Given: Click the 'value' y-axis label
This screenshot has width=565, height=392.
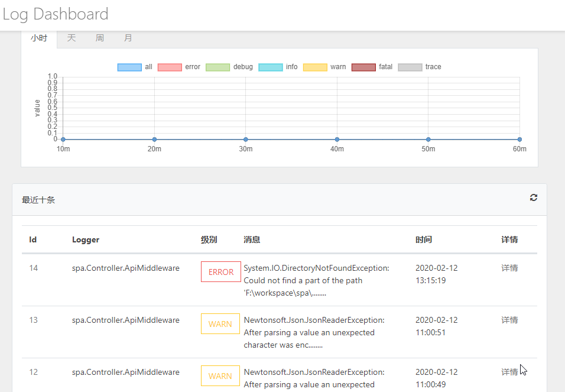Looking at the screenshot, I should (x=37, y=108).
